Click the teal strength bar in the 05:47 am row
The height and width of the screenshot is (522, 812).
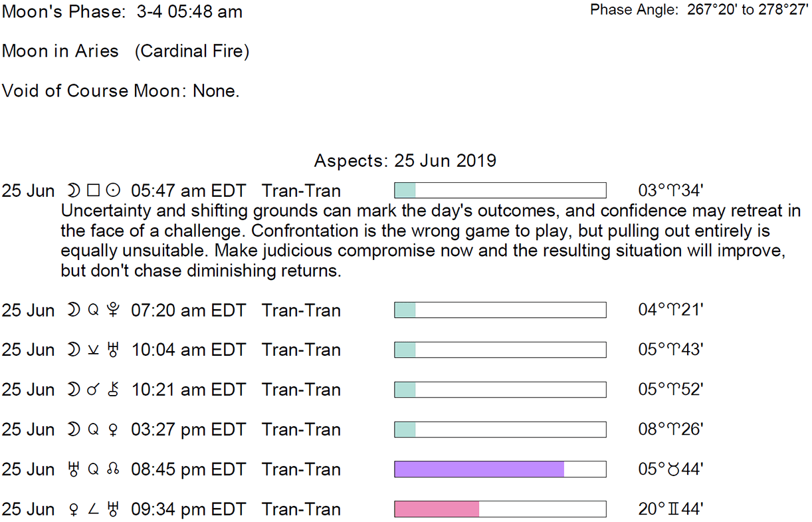click(405, 190)
